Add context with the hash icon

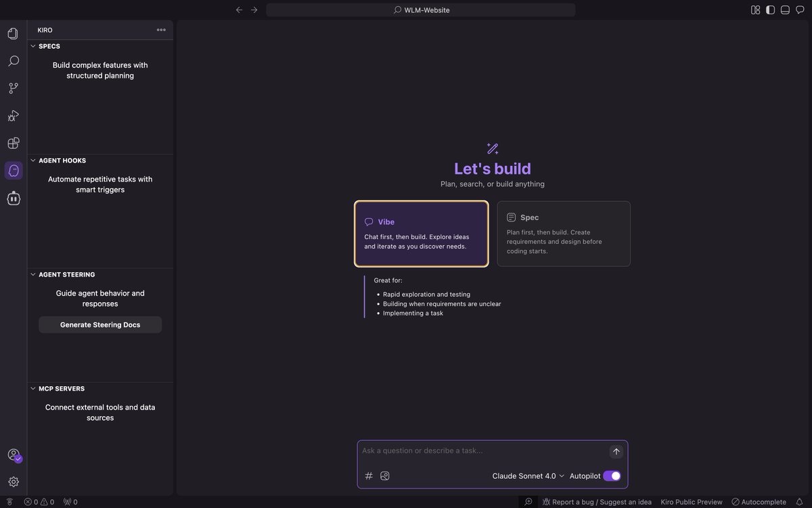tap(369, 476)
